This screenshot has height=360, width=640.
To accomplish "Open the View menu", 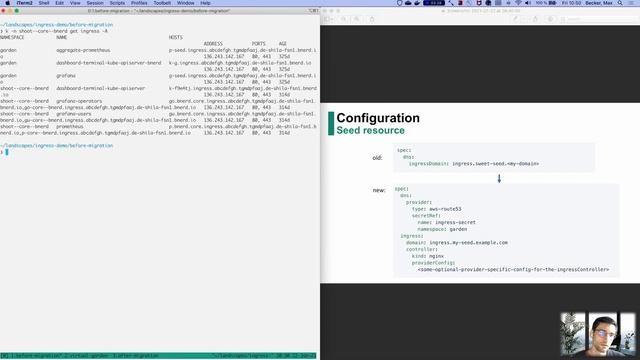I will (x=75, y=3).
